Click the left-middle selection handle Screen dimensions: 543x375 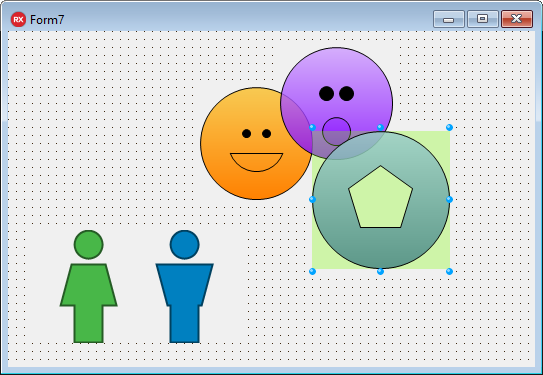[x=312, y=199]
